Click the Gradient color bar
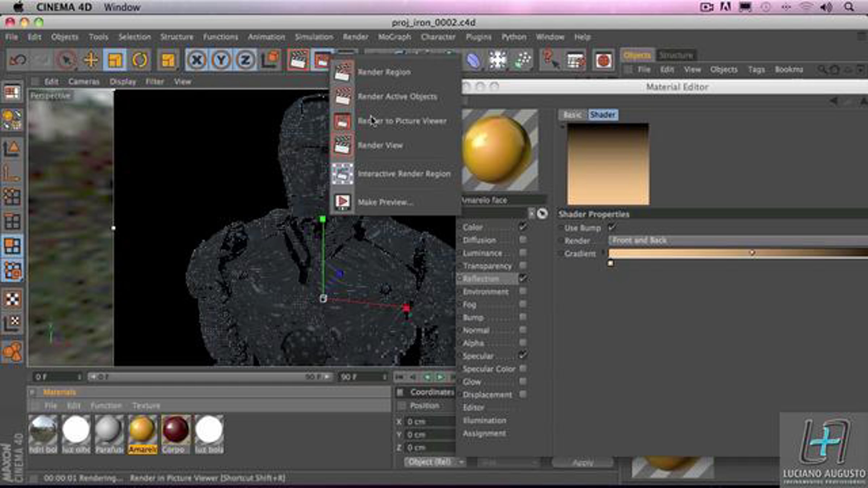Screen dimensions: 868x488 coord(738,253)
